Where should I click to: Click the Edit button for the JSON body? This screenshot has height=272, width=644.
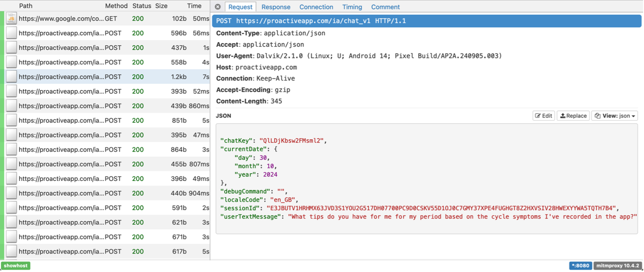pos(544,116)
